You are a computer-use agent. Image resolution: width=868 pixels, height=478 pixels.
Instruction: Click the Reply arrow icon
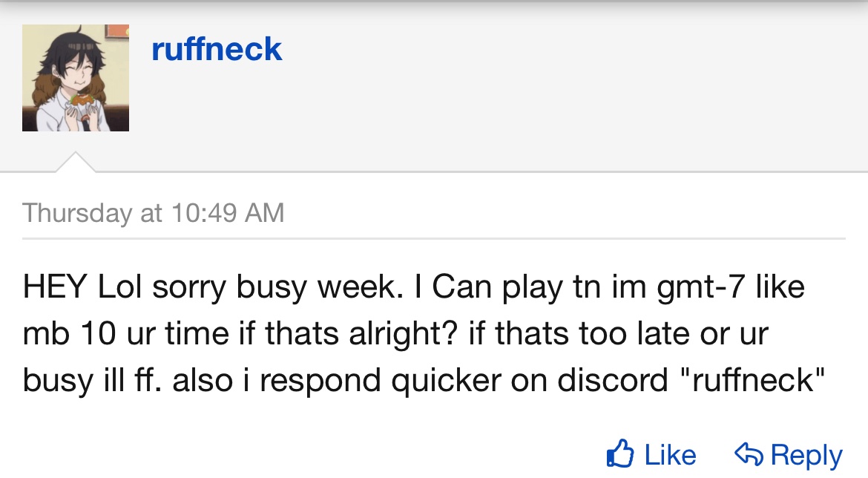(748, 454)
